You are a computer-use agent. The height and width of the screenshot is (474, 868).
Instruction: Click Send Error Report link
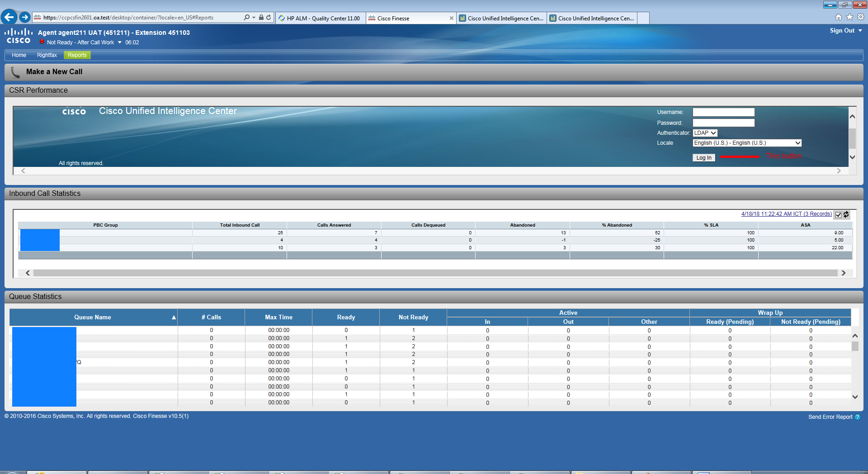coord(830,417)
